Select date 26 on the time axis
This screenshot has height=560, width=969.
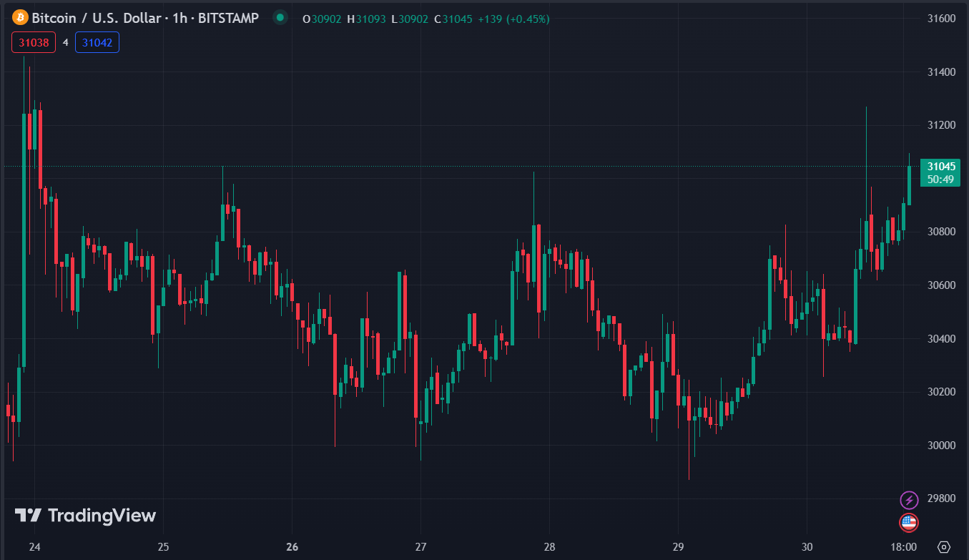point(292,546)
